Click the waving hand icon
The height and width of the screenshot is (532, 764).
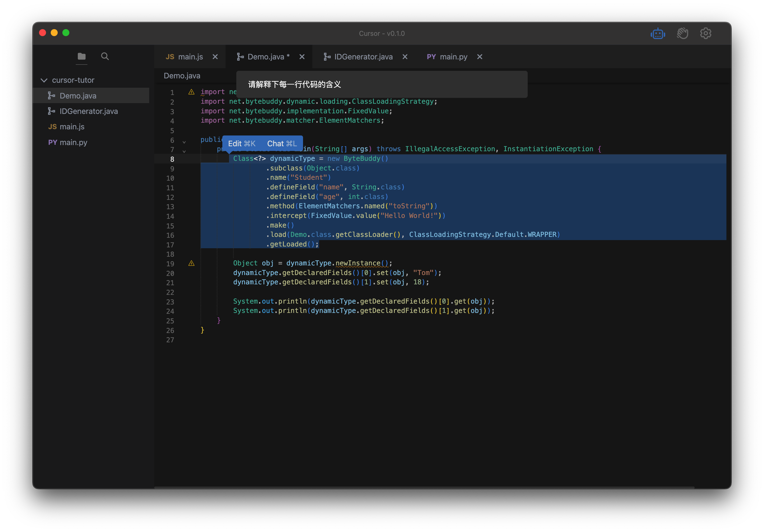coord(682,33)
